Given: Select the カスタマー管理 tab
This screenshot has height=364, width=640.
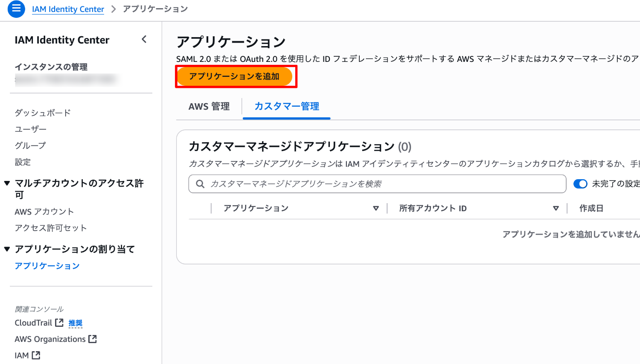Looking at the screenshot, I should [x=287, y=106].
